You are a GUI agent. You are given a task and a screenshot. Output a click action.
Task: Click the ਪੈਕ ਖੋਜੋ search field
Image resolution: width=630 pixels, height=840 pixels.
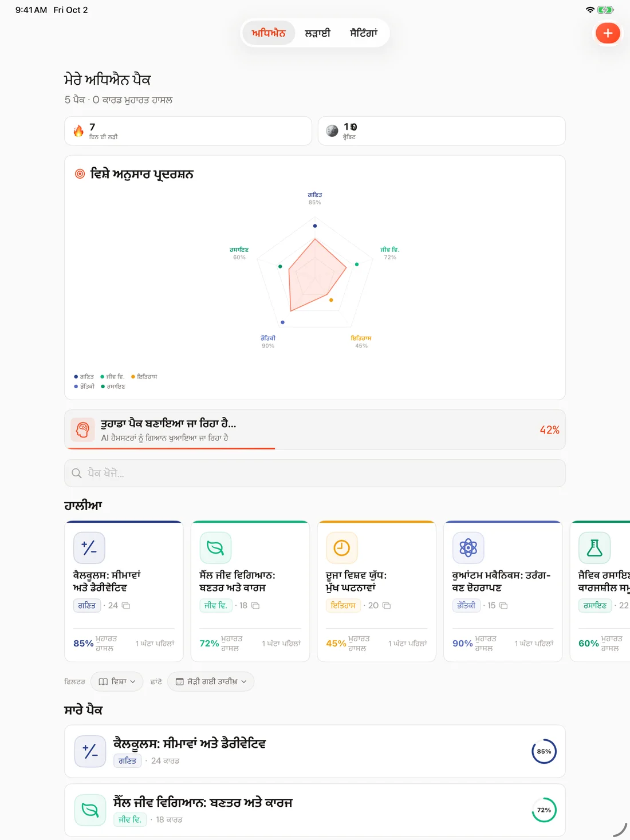(x=315, y=474)
